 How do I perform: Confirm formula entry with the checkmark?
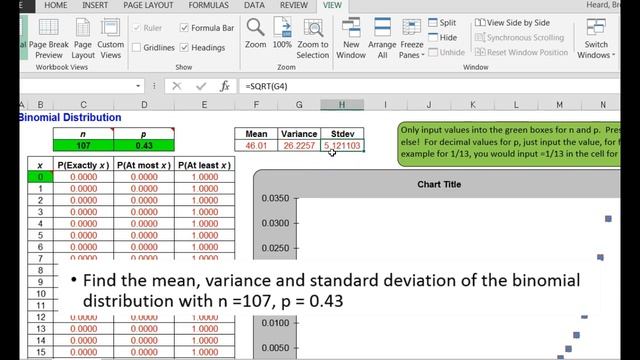tap(201, 86)
